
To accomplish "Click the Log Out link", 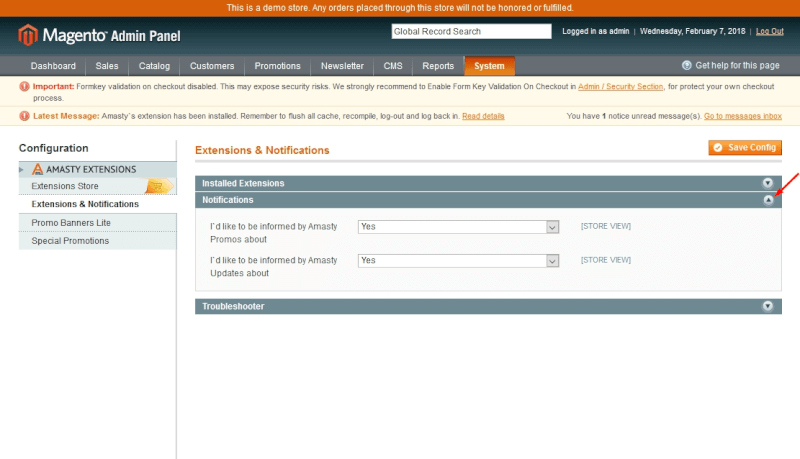I will click(x=769, y=31).
